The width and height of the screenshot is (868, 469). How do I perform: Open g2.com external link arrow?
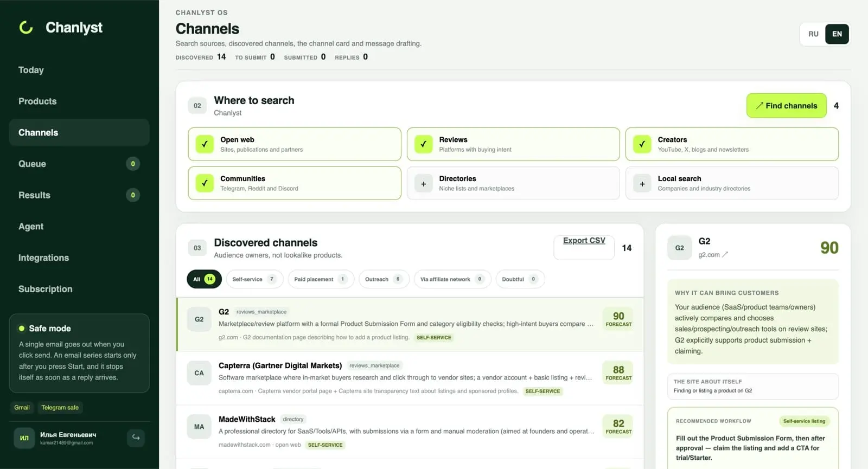pos(725,254)
